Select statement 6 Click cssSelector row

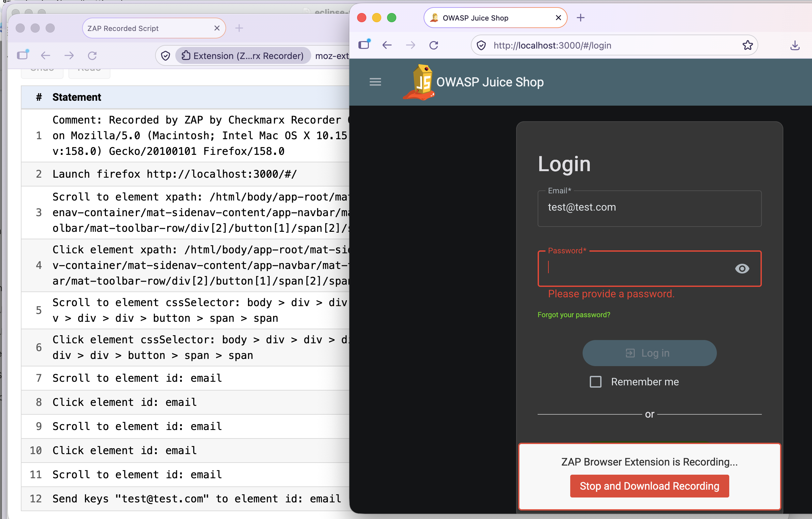(185, 348)
